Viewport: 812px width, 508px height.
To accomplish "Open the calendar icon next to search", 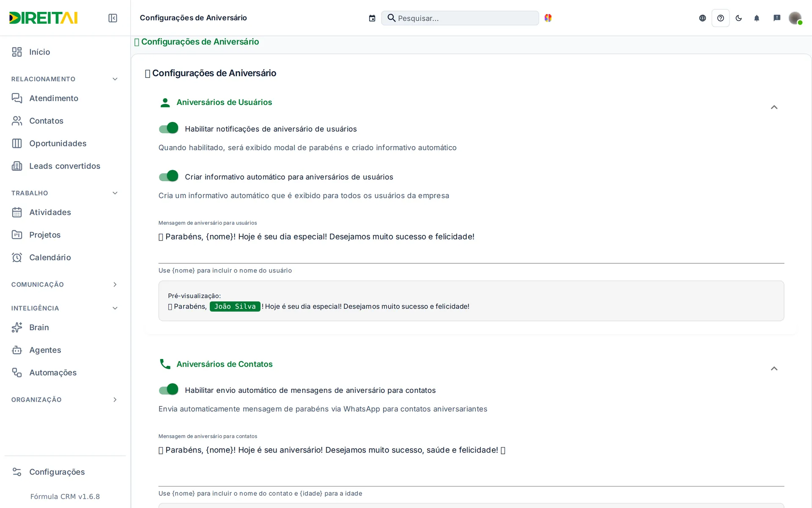I will (372, 18).
